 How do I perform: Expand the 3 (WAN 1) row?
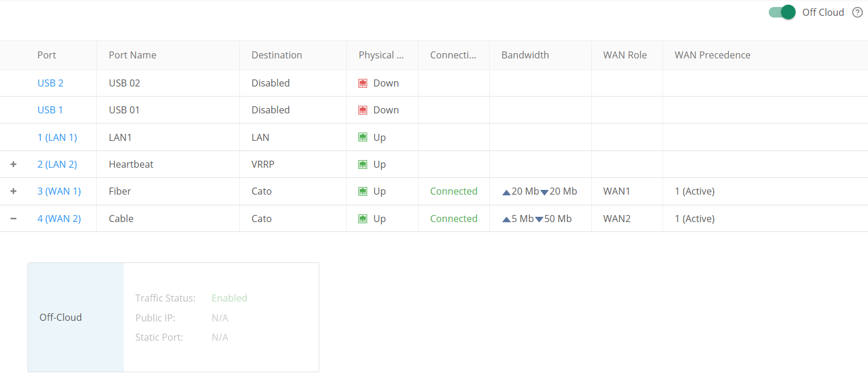click(13, 191)
